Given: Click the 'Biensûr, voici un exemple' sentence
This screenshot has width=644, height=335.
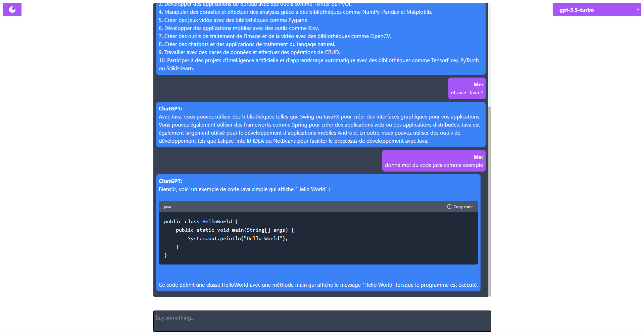Looking at the screenshot, I should pos(244,189).
